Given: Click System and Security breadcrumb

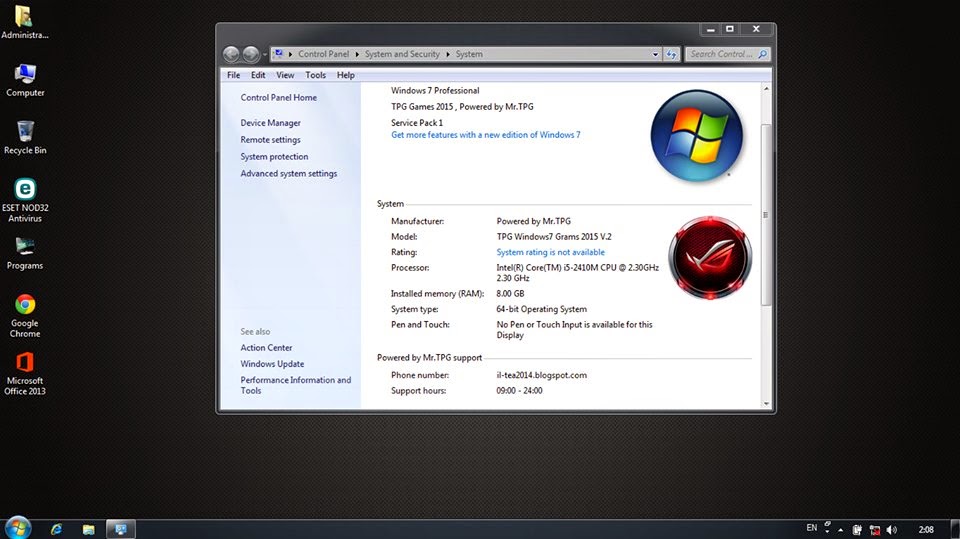Looking at the screenshot, I should click(x=402, y=54).
